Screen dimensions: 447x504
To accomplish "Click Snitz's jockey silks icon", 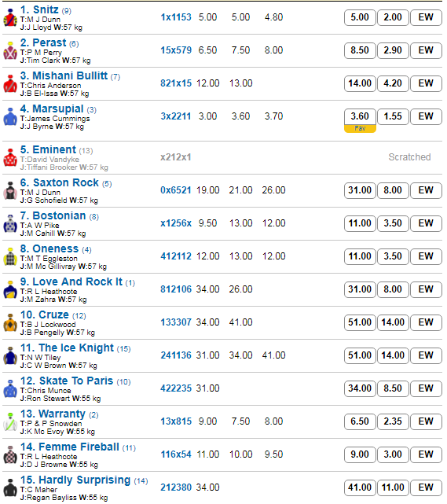I will (x=10, y=19).
